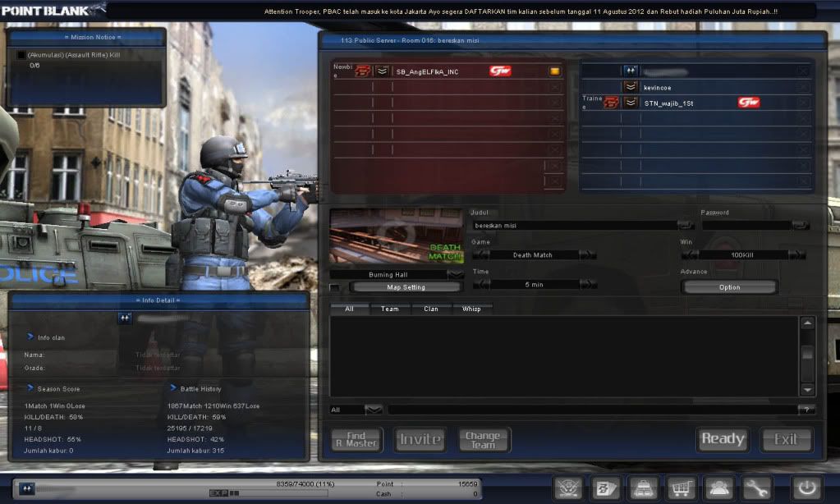This screenshot has width=840, height=504.
Task: Open the chat channel All dropdown
Action: click(x=374, y=410)
